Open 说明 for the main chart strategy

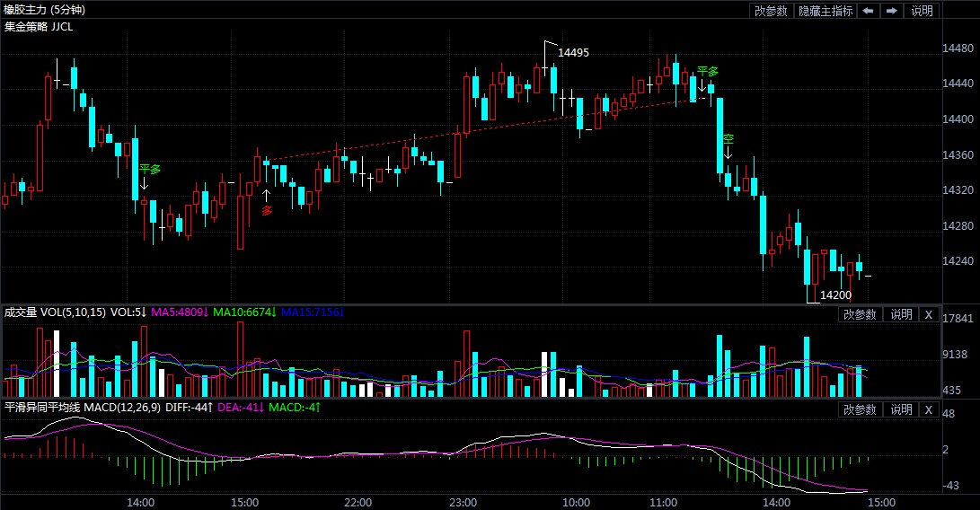coord(922,11)
